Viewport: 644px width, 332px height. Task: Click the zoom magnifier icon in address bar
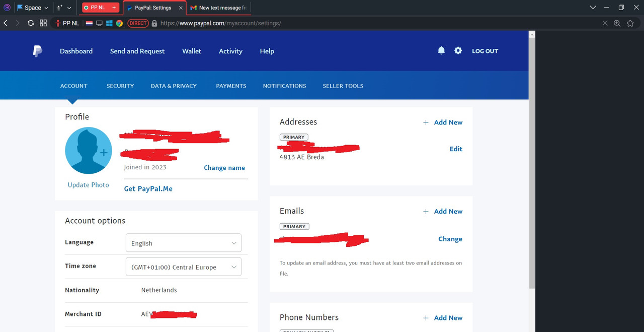pos(617,23)
